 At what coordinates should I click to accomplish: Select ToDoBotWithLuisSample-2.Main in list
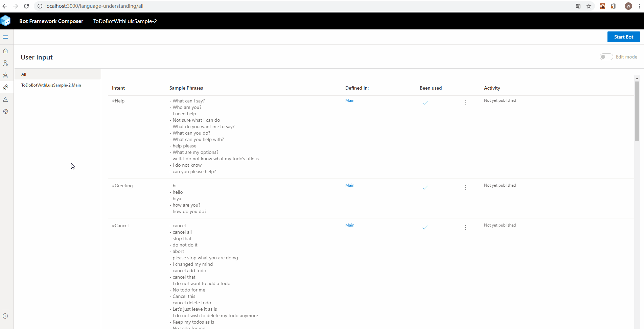(x=57, y=85)
